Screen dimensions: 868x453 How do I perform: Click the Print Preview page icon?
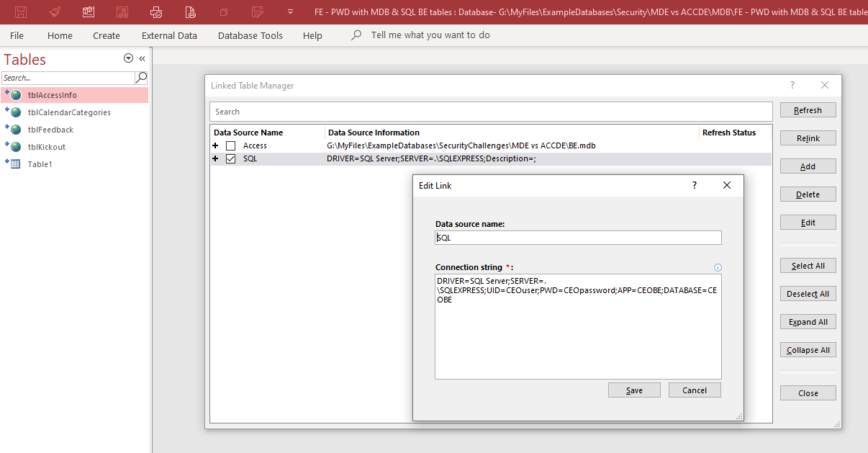tap(190, 12)
